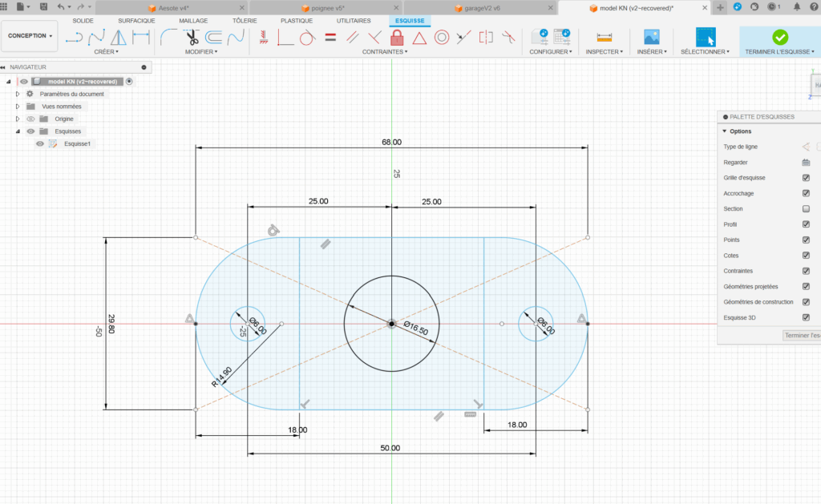The height and width of the screenshot is (504, 821).
Task: Select the Mirror sketch tool
Action: pos(119,38)
